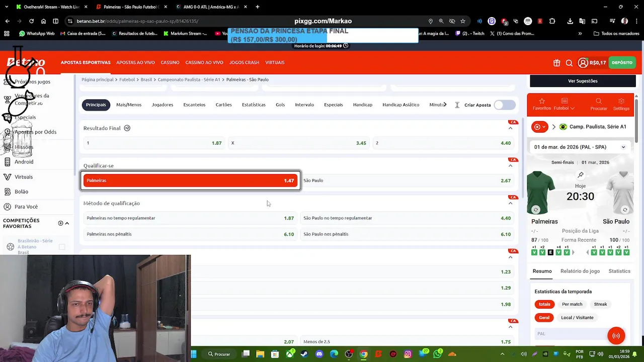The width and height of the screenshot is (644, 362).
Task: Toggle the Criar Aposta switch
Action: tap(505, 105)
